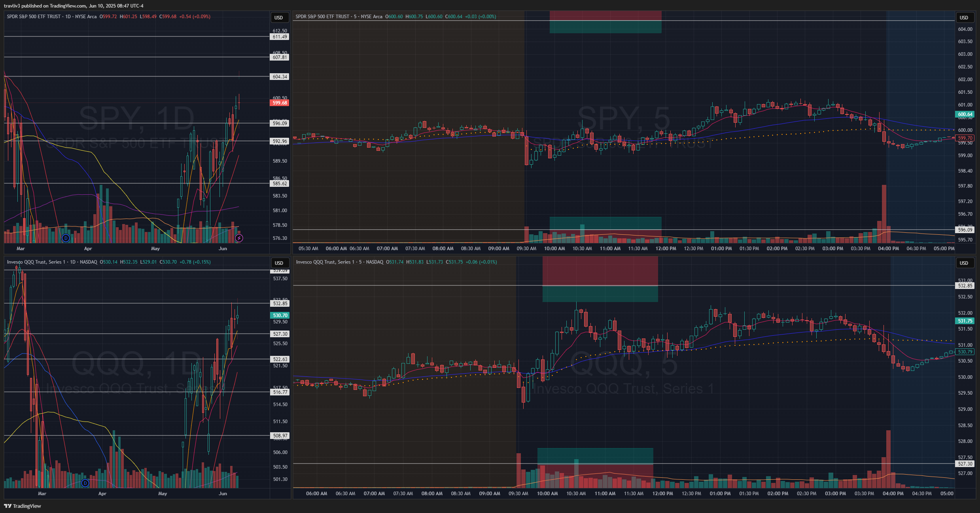
Task: Click the 12:00 PM time label on QQQ 5-minute
Action: pyautogui.click(x=662, y=494)
